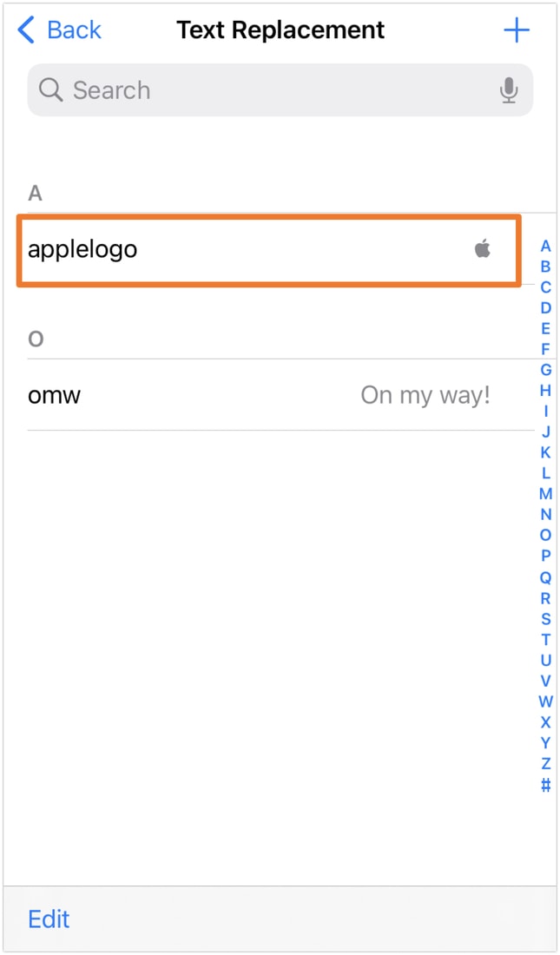The width and height of the screenshot is (560, 955).
Task: Tap the Edit button at bottom
Action: (x=48, y=919)
